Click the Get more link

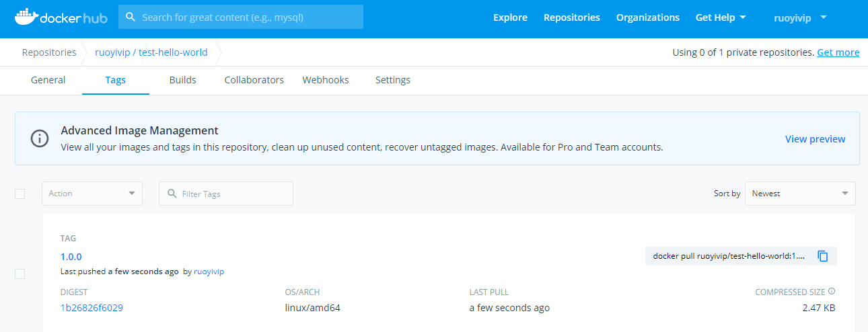[838, 52]
